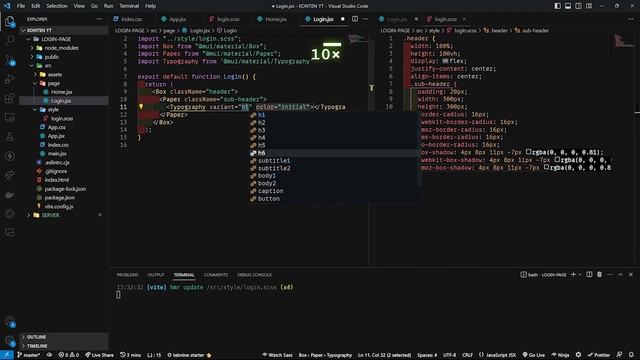Screen dimensions: 640x360
Task: Click rgba color swatch on webkit-box-shadow line
Action: tap(557, 160)
